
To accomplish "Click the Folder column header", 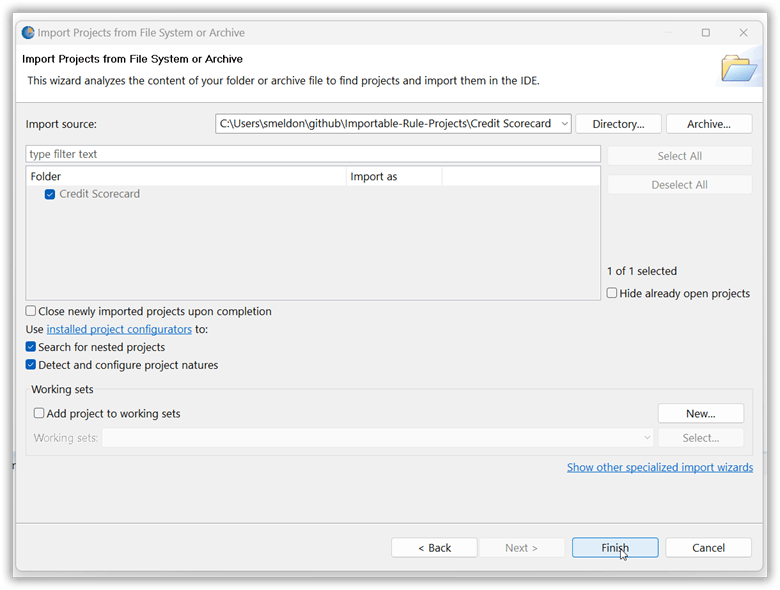I will [185, 177].
